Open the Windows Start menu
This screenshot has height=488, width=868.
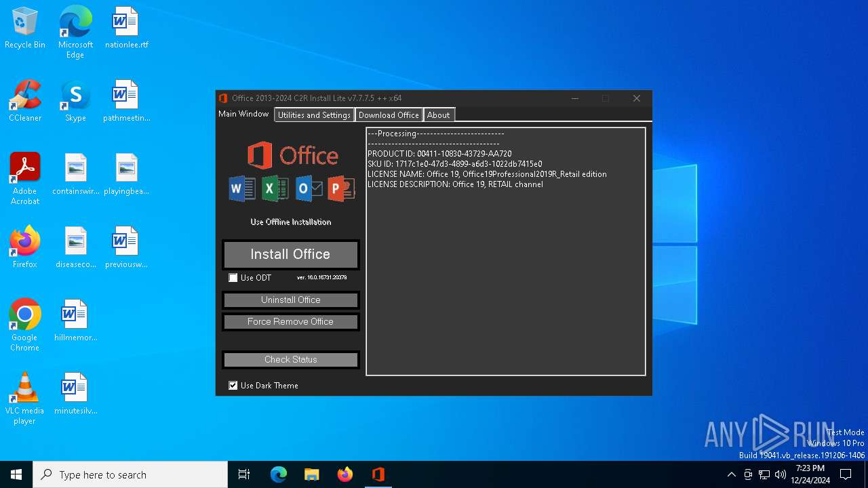click(x=16, y=474)
